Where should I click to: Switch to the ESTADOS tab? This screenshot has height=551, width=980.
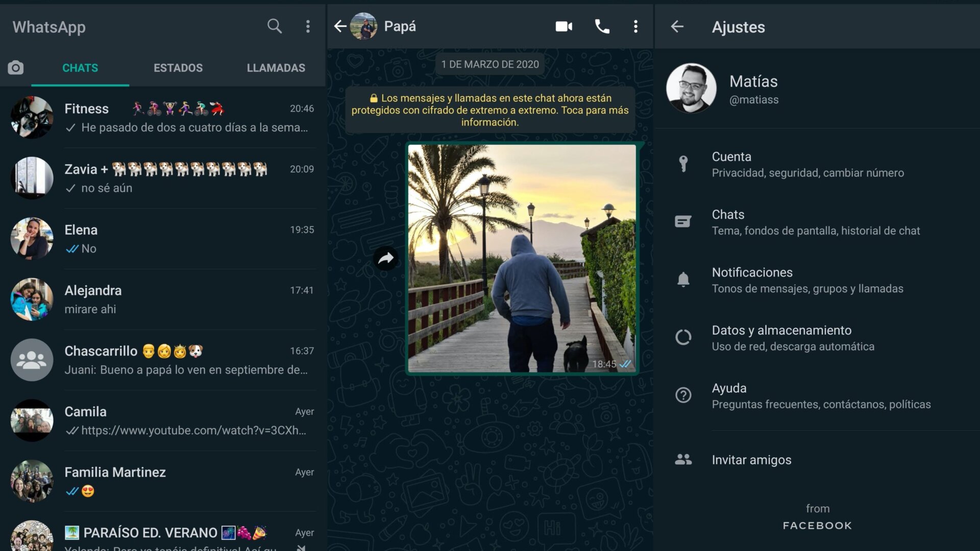click(178, 68)
